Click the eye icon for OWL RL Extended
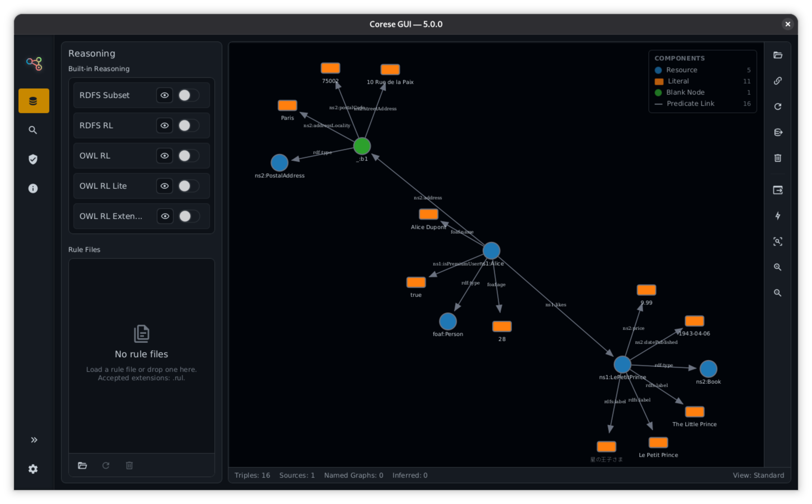 (x=165, y=216)
